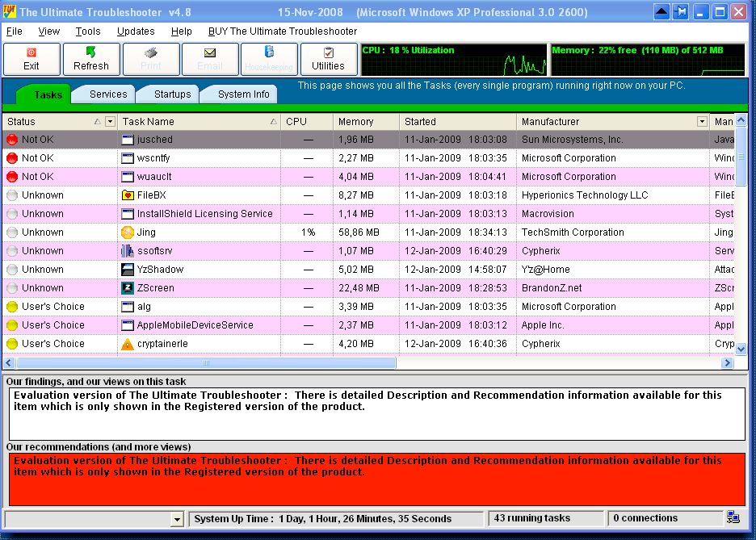
Task: Click the Refresh toolbar button
Action: [90, 59]
